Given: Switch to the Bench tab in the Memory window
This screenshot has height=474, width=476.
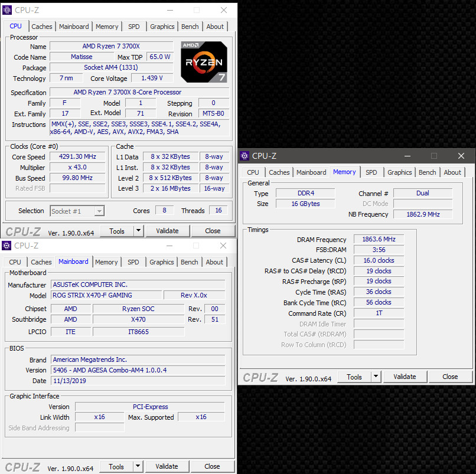Looking at the screenshot, I should pyautogui.click(x=427, y=172).
